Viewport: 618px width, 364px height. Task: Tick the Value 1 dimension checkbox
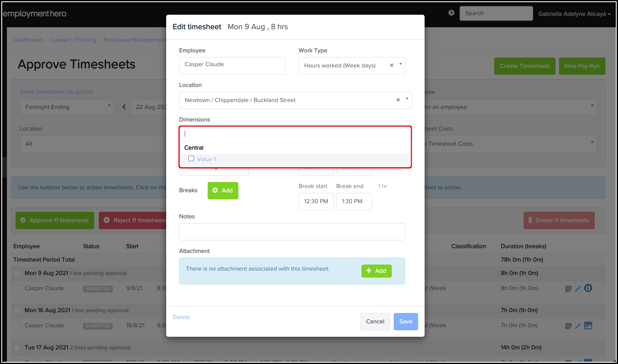click(191, 159)
